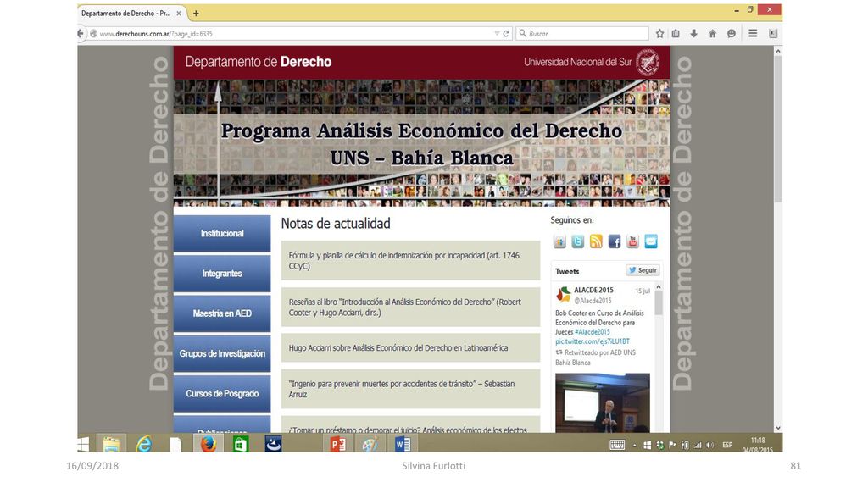This screenshot has width=868, height=488.
Task: Open the Maestría en AED menu item
Action: pos(222,313)
